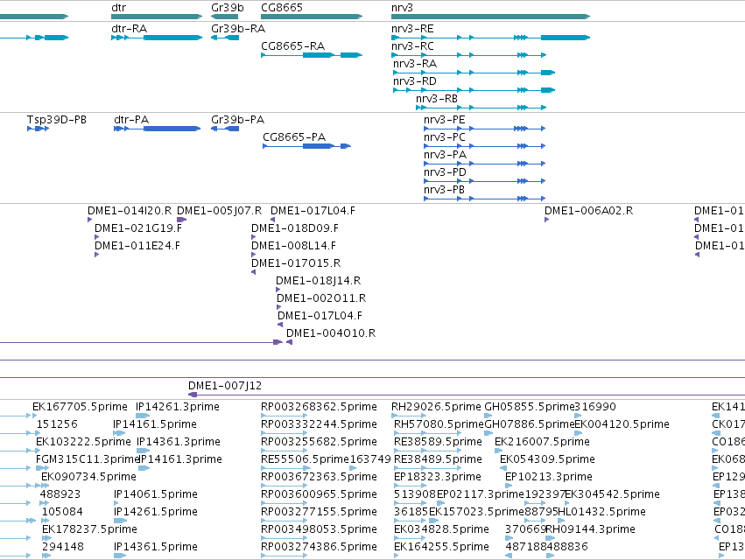745x560 pixels.
Task: Select the nrv3-RC transcript
Action: click(469, 55)
